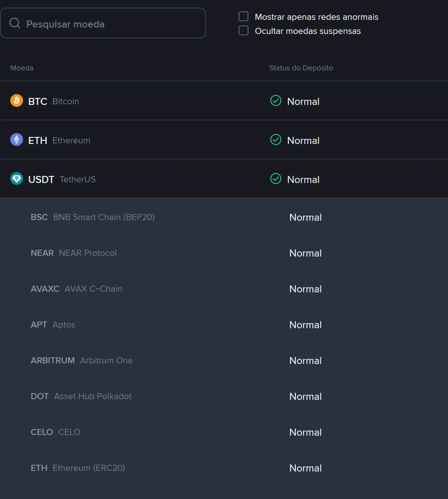Select the DOT Asset Hub Polkadot network
Viewport: 448px width, 499px height.
click(x=224, y=396)
